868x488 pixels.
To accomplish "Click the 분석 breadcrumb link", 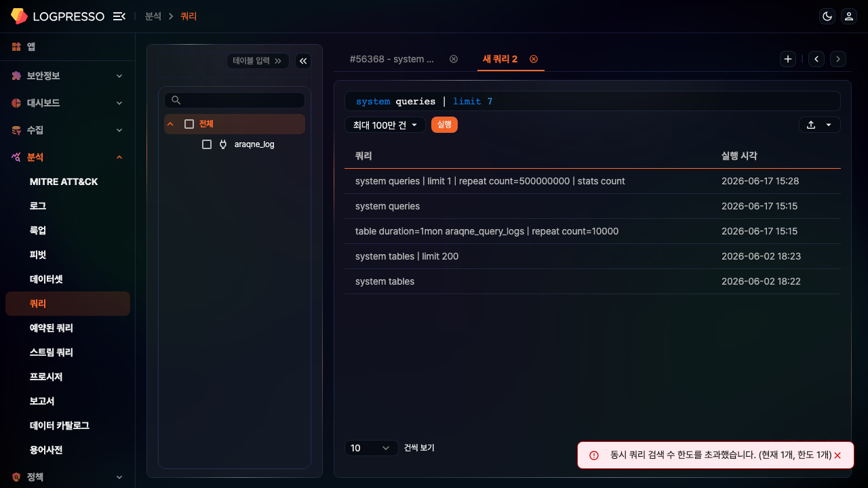I will tap(153, 16).
